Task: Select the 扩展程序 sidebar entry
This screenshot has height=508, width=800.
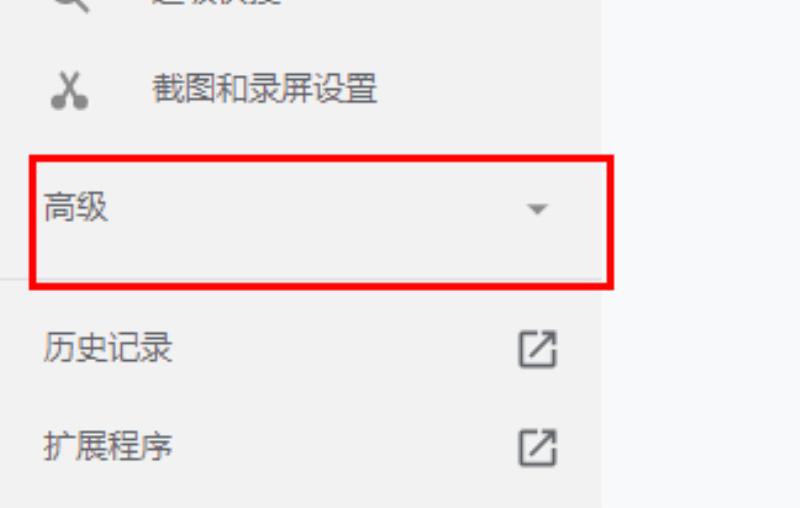Action: pyautogui.click(x=301, y=447)
